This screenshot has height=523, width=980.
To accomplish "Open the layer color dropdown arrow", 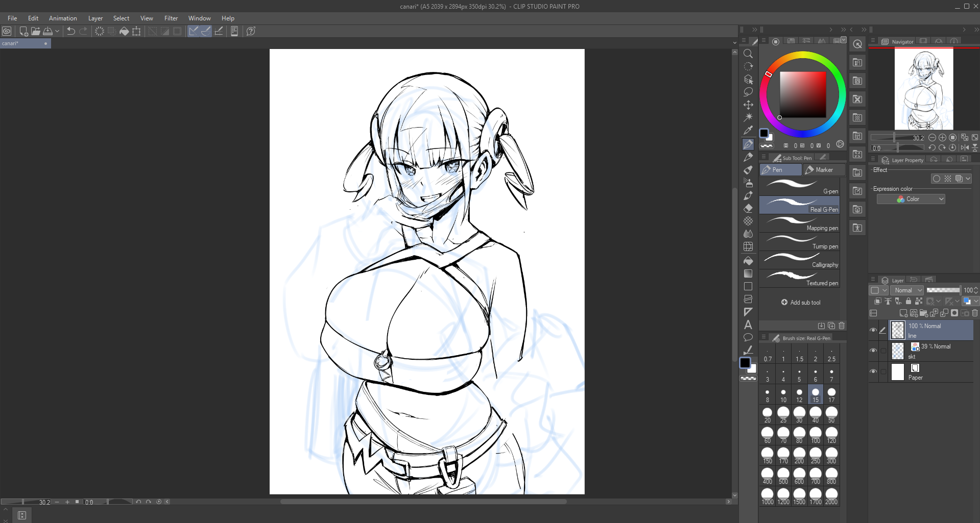I will coord(976,301).
